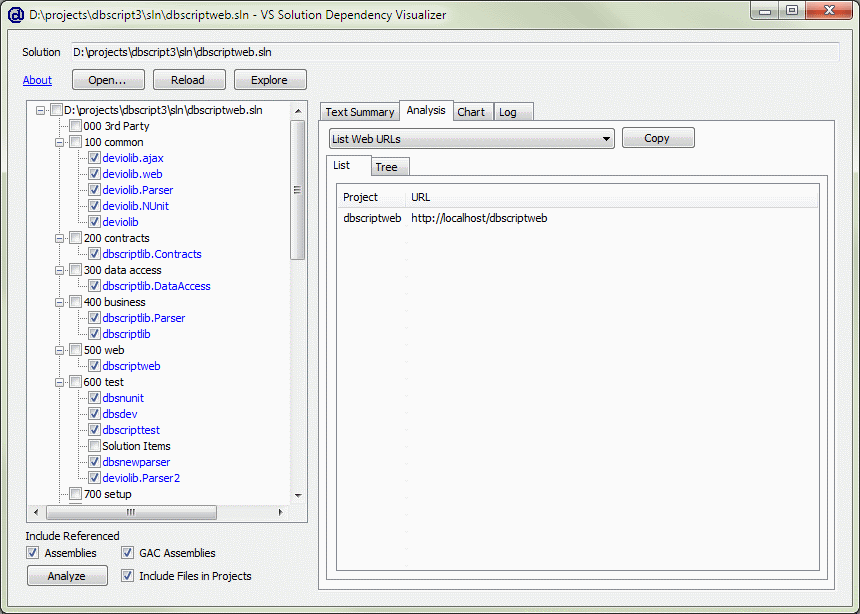The image size is (860, 614).
Task: Check the root solution checkbox
Action: pyautogui.click(x=56, y=110)
